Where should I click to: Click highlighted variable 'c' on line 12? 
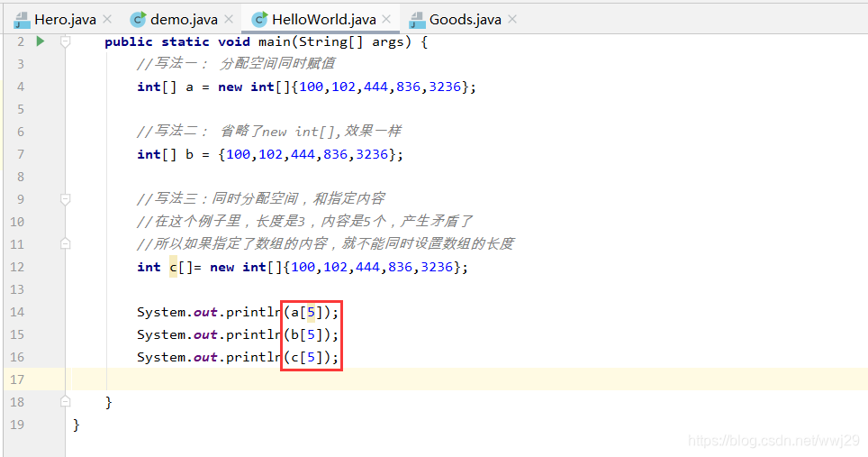[x=173, y=267]
